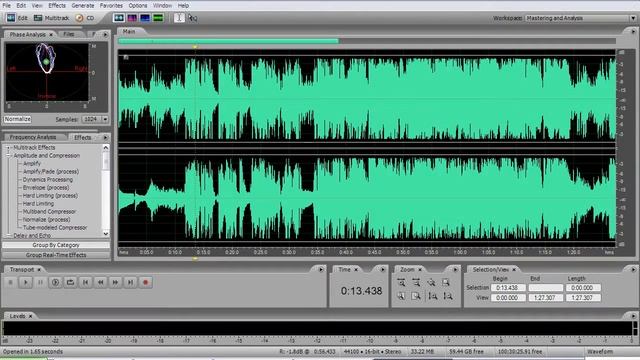Select Dynamics Processing effect
This screenshot has width=640, height=360.
click(x=48, y=180)
